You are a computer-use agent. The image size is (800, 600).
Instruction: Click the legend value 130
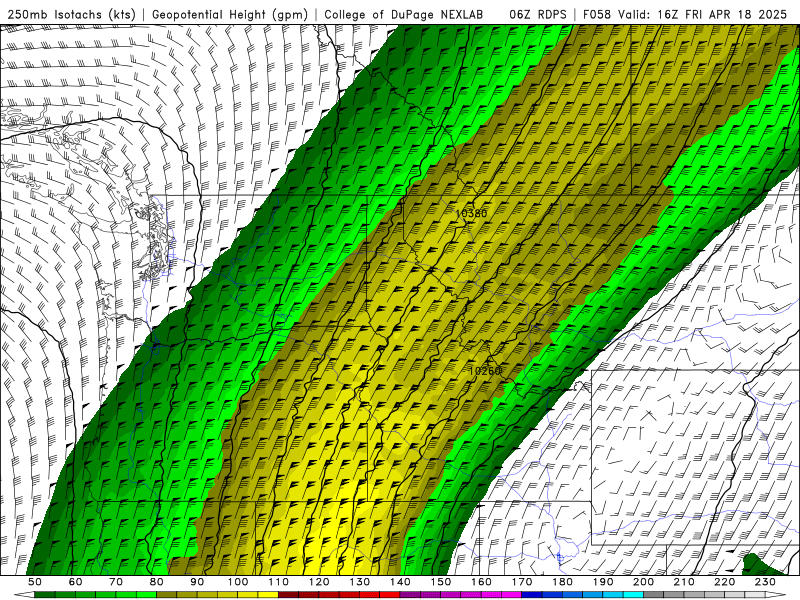coord(360,582)
